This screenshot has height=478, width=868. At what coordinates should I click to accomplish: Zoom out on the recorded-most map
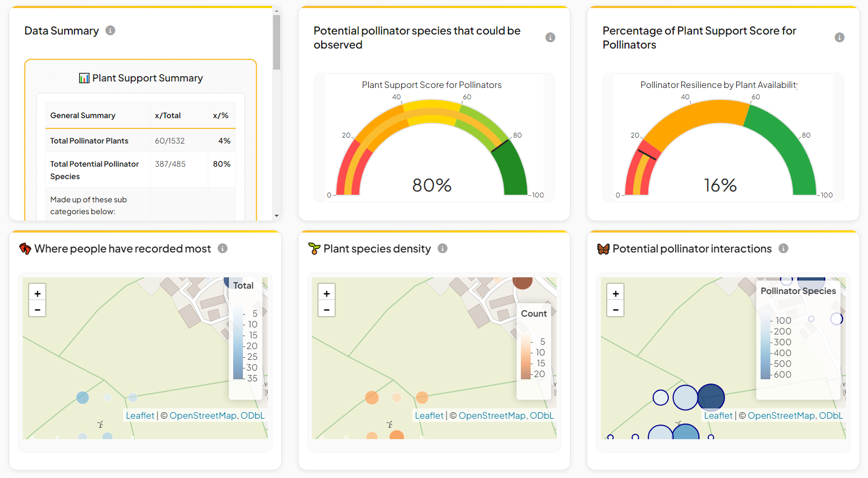point(37,309)
